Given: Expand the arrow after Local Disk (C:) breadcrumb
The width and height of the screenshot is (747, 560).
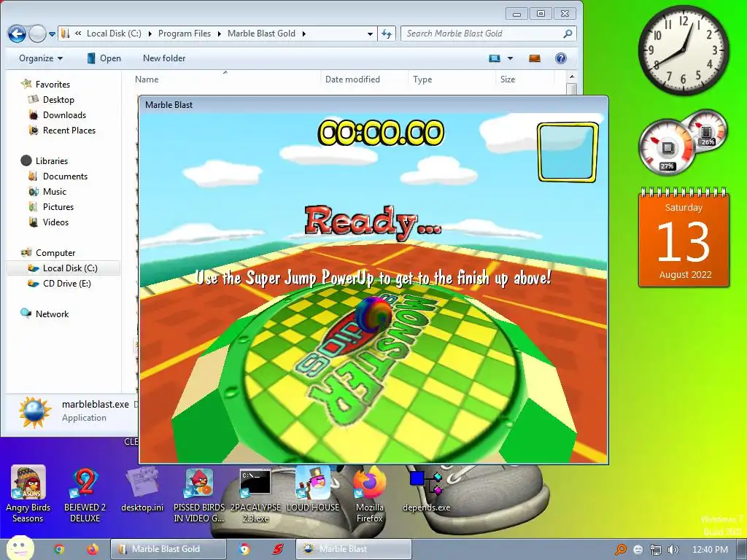Looking at the screenshot, I should pyautogui.click(x=150, y=34).
